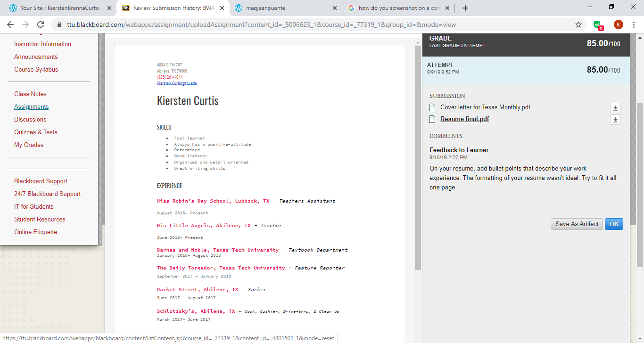The height and width of the screenshot is (343, 644).
Task: Download the Resume final.pdf file
Action: (615, 120)
